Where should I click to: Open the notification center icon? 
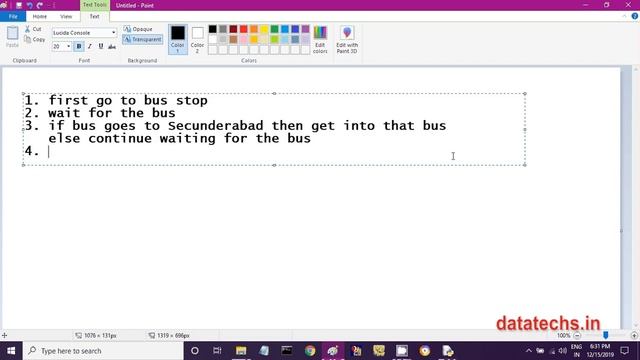coord(624,351)
